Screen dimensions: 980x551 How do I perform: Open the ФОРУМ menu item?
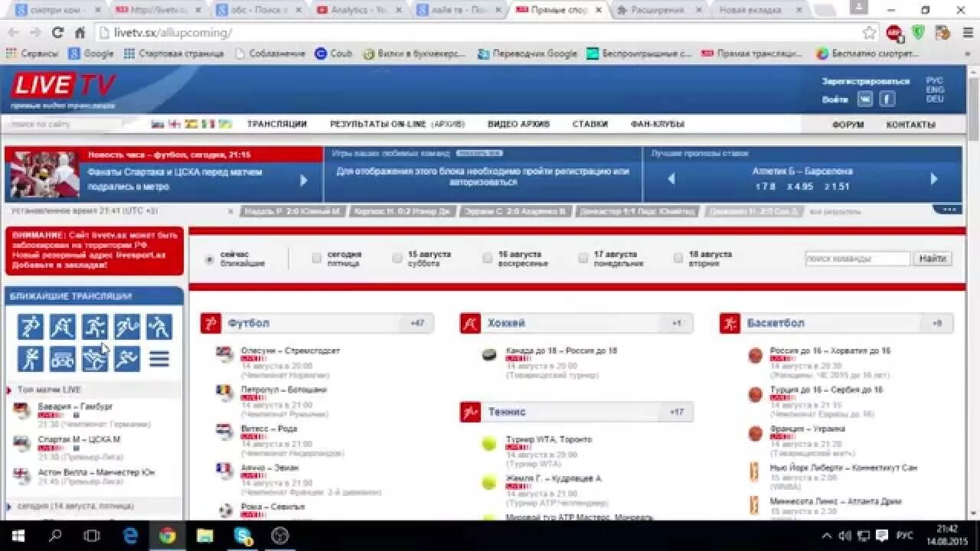(848, 125)
